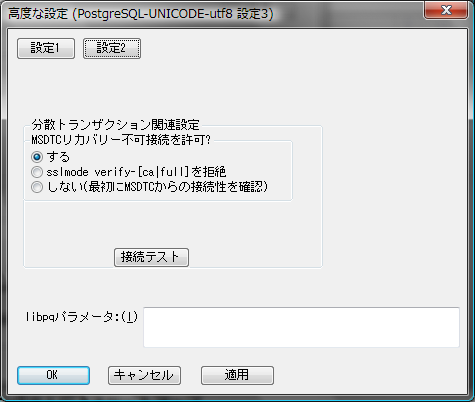Focus the libpqパラメータ text box
This screenshot has height=402, width=475.
[301, 327]
